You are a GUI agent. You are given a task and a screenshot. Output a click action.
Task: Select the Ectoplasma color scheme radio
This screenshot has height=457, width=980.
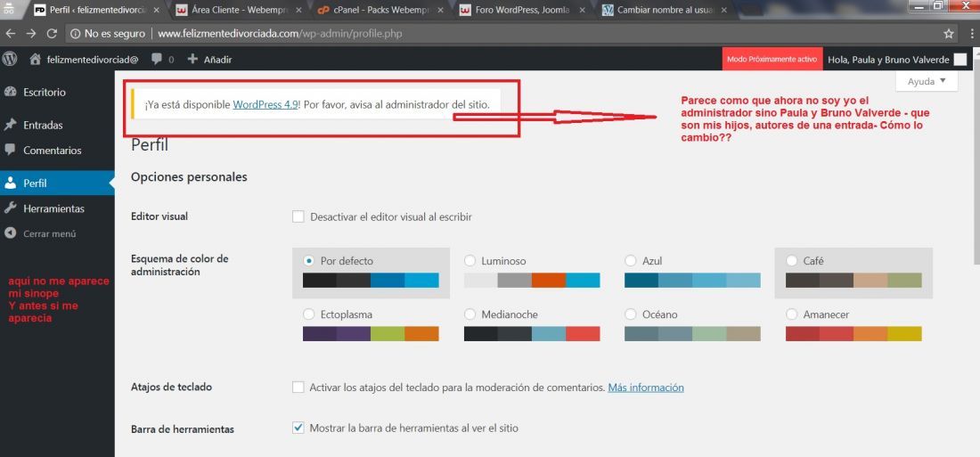click(308, 314)
